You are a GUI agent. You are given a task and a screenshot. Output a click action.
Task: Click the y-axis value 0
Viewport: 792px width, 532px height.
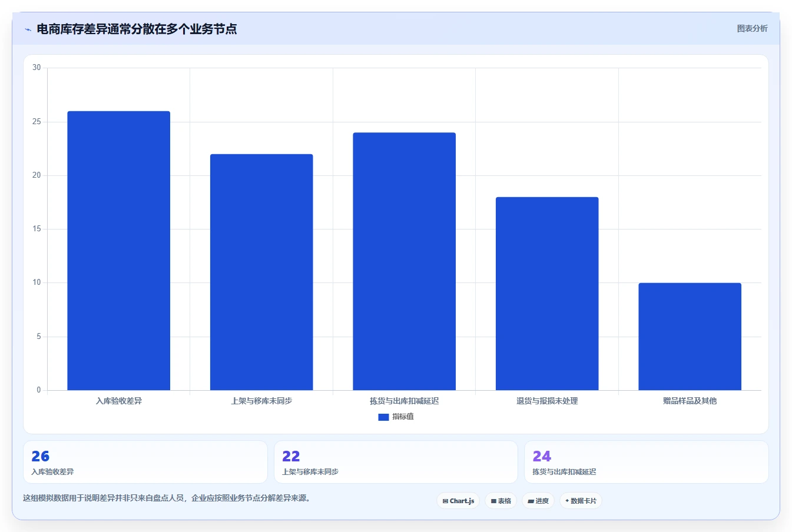(39, 390)
